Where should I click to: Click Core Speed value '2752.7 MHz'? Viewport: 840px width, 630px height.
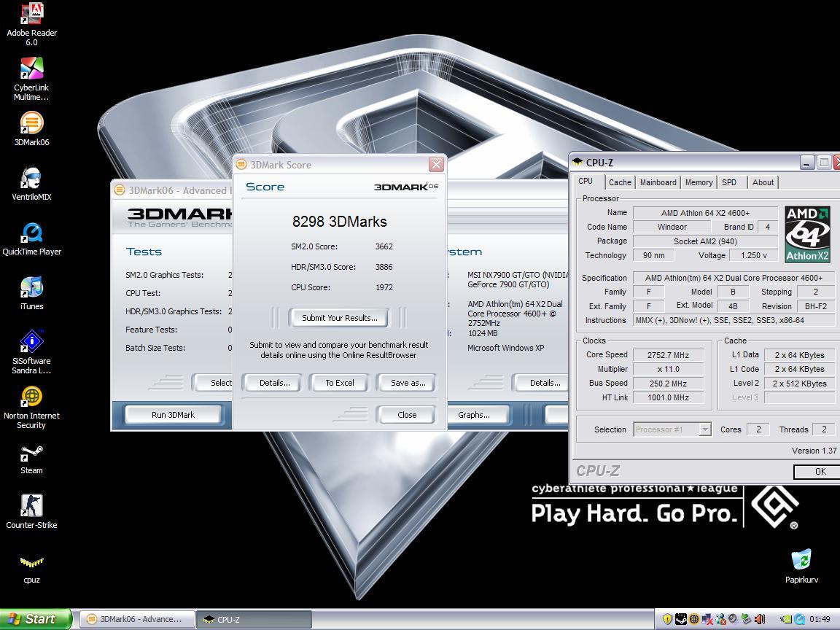668,354
